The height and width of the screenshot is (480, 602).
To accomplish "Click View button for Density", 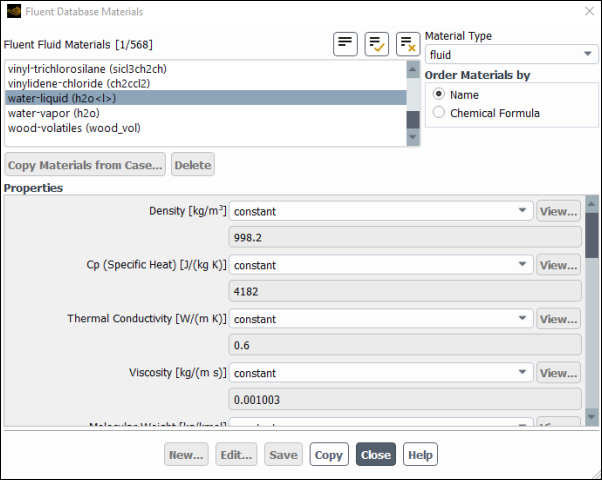I will point(558,211).
